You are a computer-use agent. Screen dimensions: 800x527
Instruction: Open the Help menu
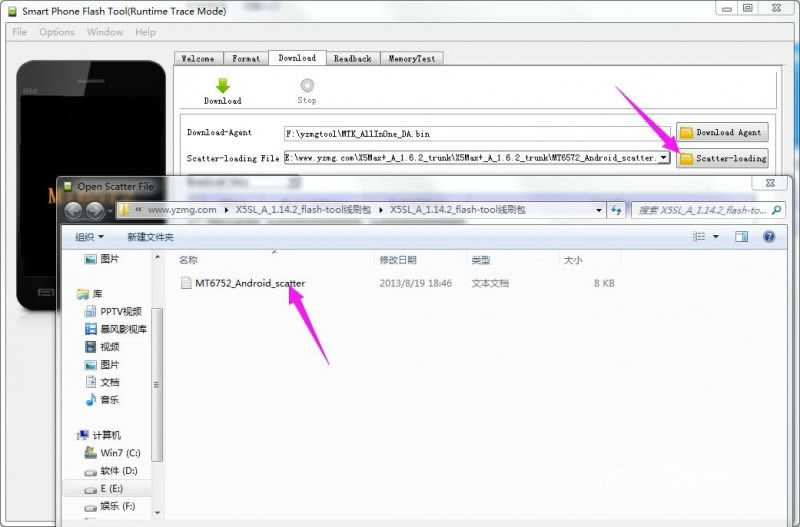pyautogui.click(x=145, y=32)
